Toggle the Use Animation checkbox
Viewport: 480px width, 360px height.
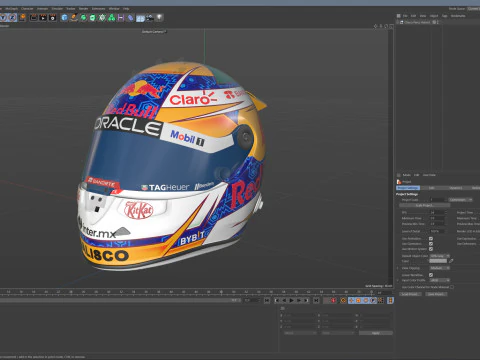pos(431,239)
